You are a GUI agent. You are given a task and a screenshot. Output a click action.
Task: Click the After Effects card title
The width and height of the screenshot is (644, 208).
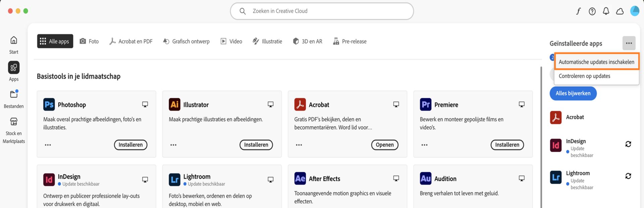pyautogui.click(x=324, y=179)
